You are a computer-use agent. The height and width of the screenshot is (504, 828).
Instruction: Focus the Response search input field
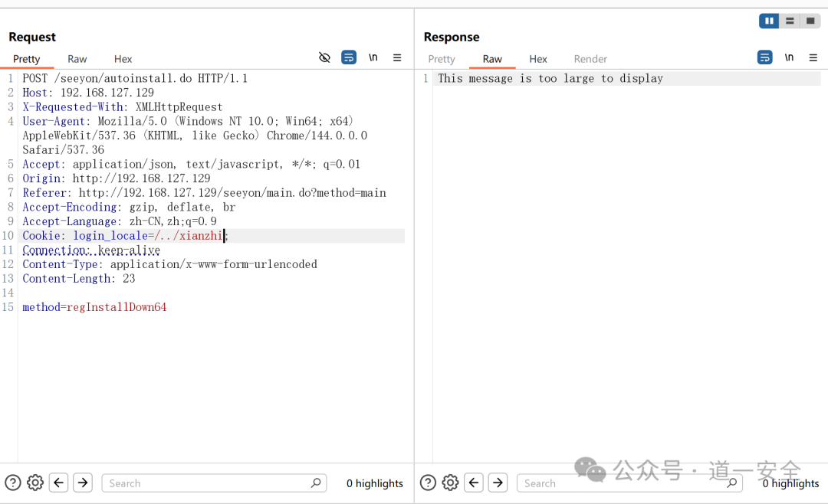click(x=629, y=483)
